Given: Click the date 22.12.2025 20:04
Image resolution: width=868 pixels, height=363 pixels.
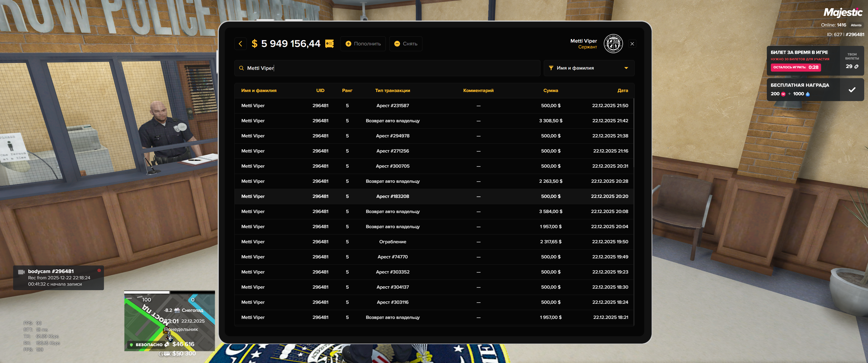Looking at the screenshot, I should coord(609,227).
